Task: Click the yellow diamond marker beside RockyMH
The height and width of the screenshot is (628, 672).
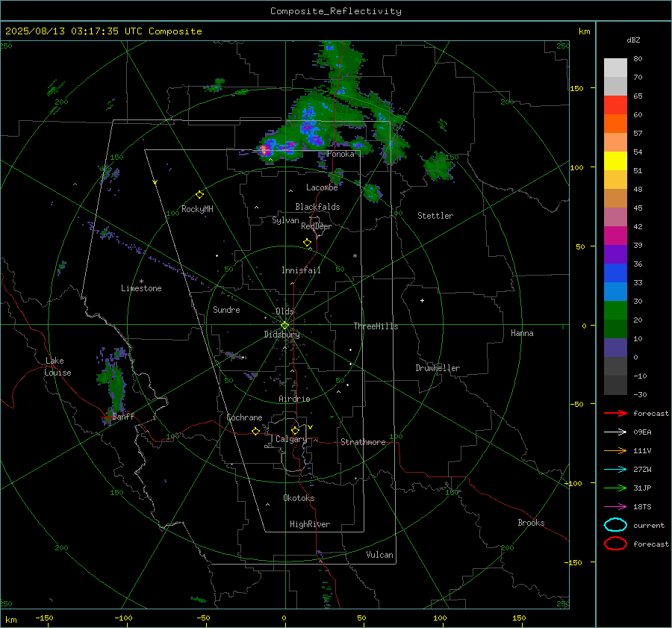Action: point(199,195)
